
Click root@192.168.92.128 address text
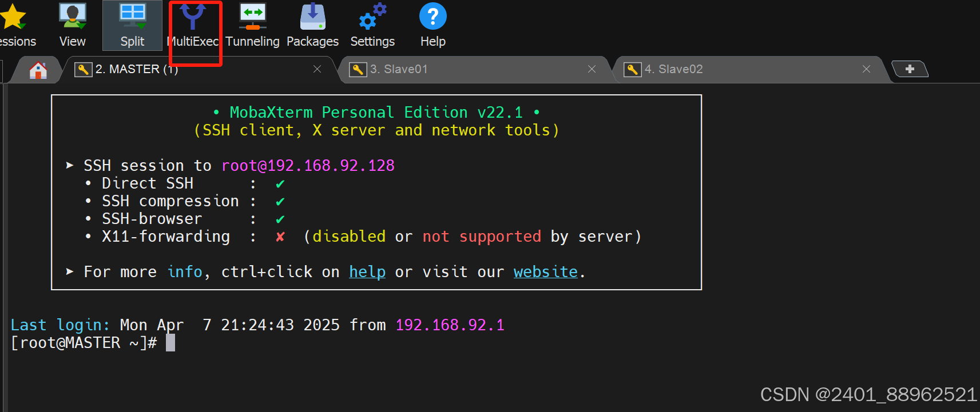pos(308,166)
